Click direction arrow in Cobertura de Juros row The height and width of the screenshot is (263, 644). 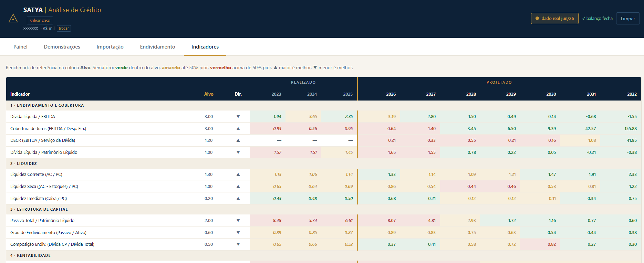point(238,129)
